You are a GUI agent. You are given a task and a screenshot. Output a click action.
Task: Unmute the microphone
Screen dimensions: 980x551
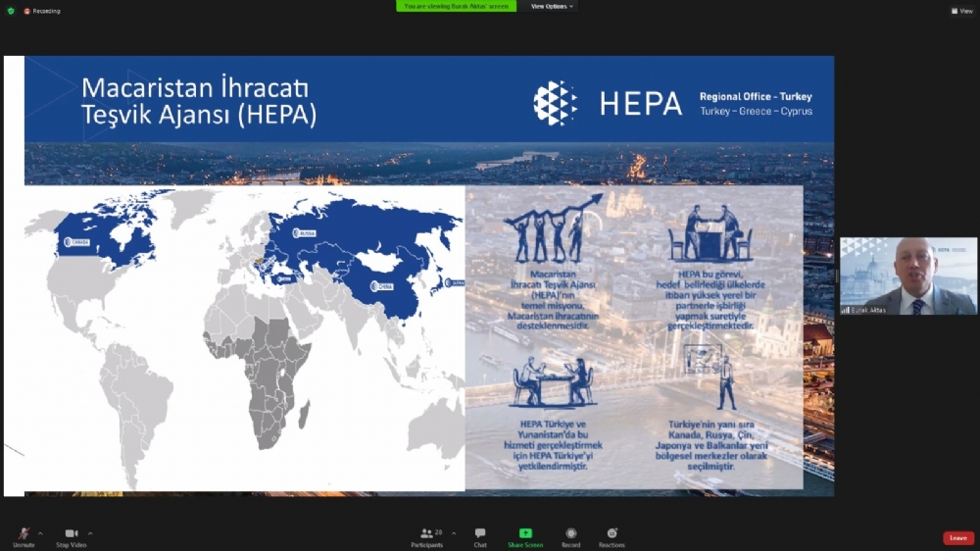24,536
